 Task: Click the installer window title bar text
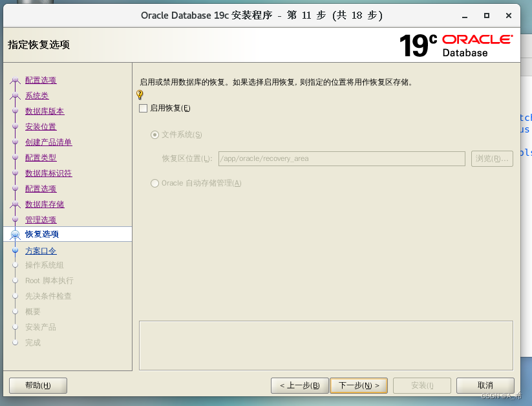pyautogui.click(x=262, y=16)
